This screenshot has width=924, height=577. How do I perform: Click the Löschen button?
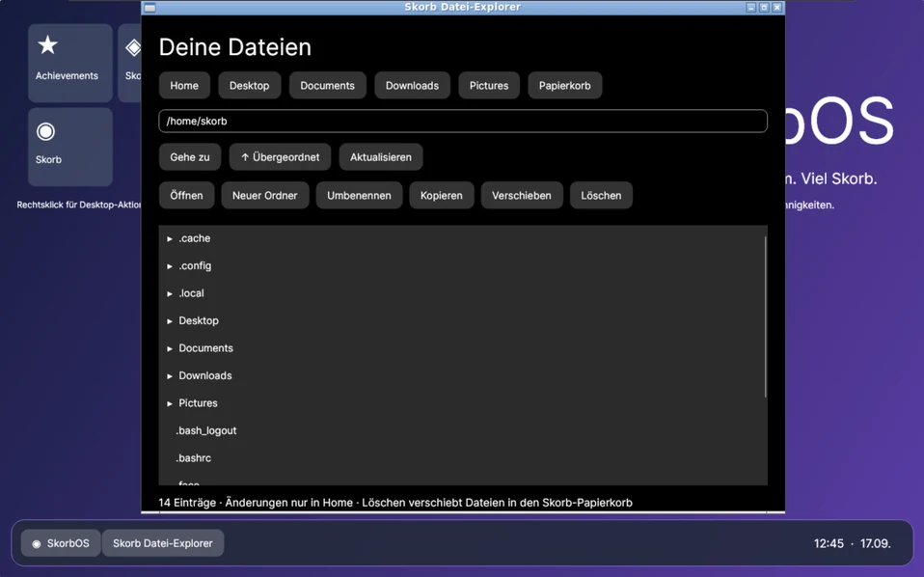(x=601, y=196)
